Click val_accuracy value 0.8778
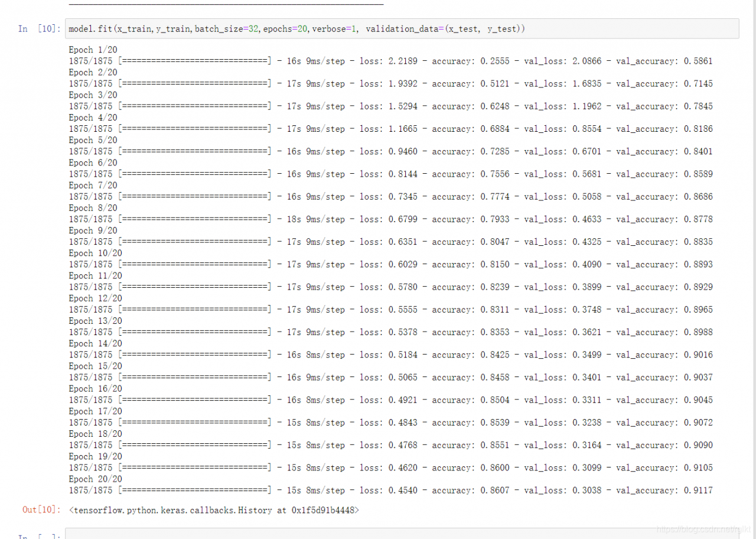Viewport: 756px width, 539px height. (x=698, y=219)
